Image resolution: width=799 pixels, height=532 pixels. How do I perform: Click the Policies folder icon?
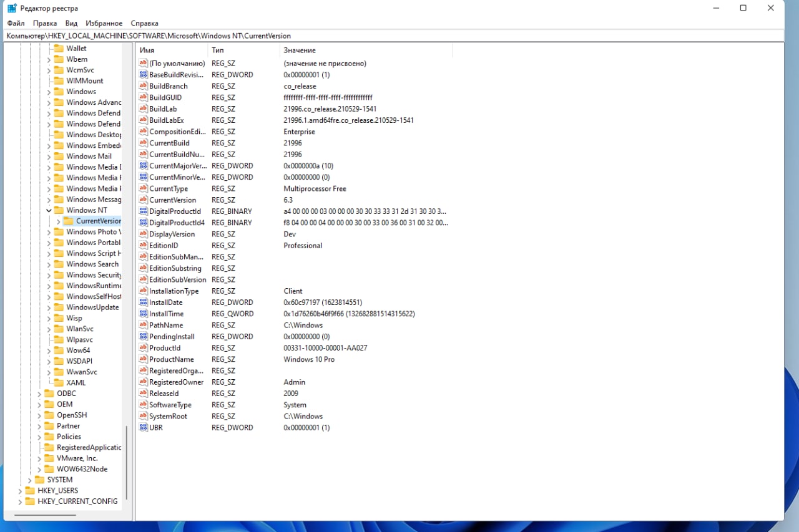[49, 437]
